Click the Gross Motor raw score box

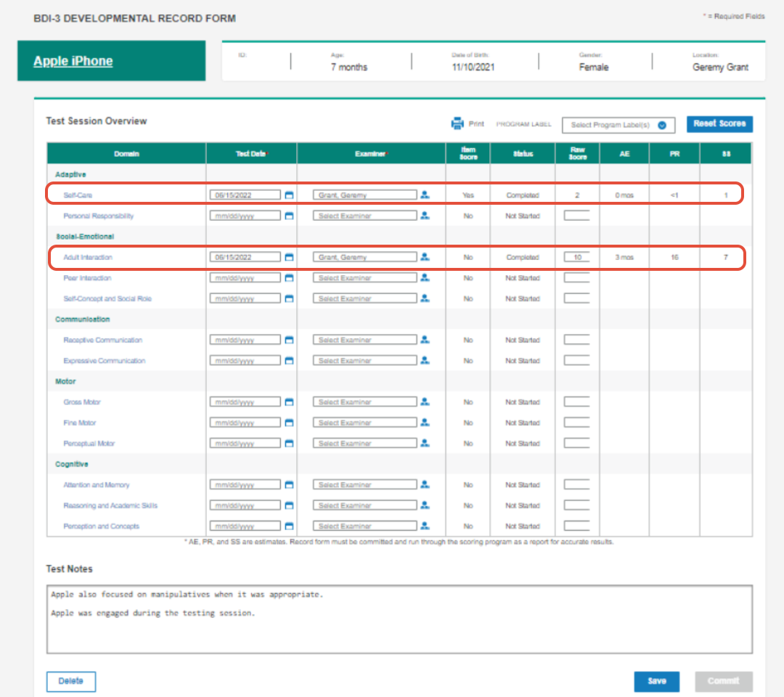coord(577,402)
